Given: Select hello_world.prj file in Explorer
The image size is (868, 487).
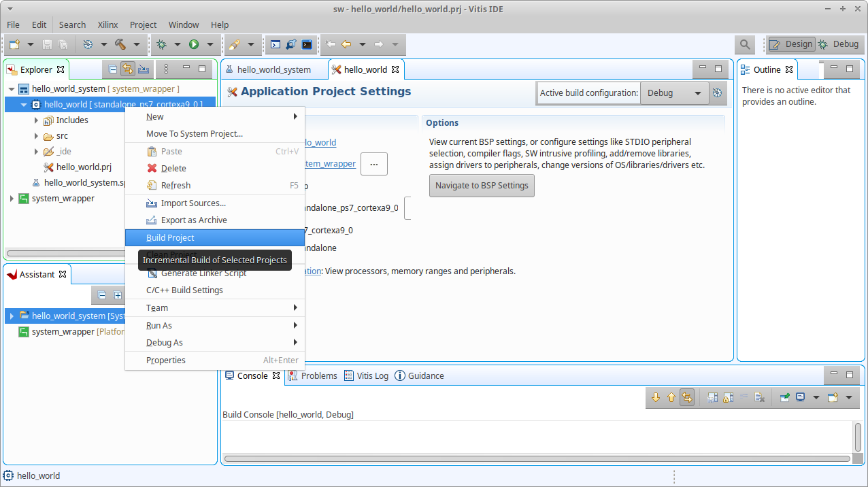Looking at the screenshot, I should coord(84,167).
